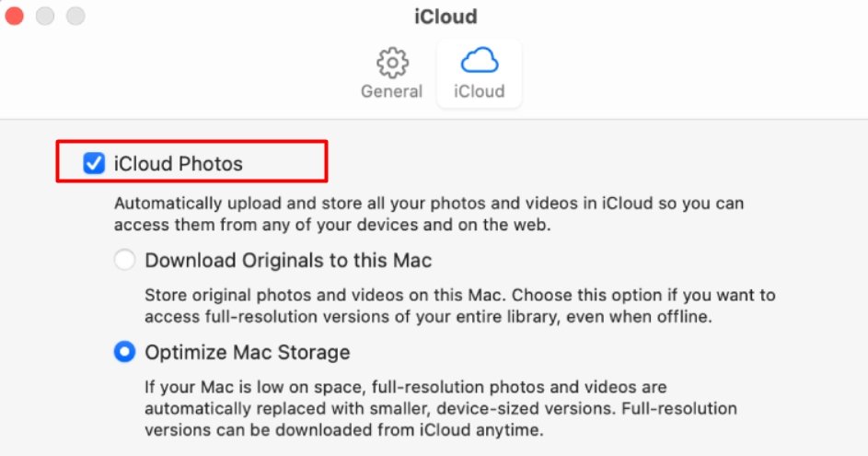Select the iCloud cloud icon
868x456 pixels.
(x=480, y=61)
